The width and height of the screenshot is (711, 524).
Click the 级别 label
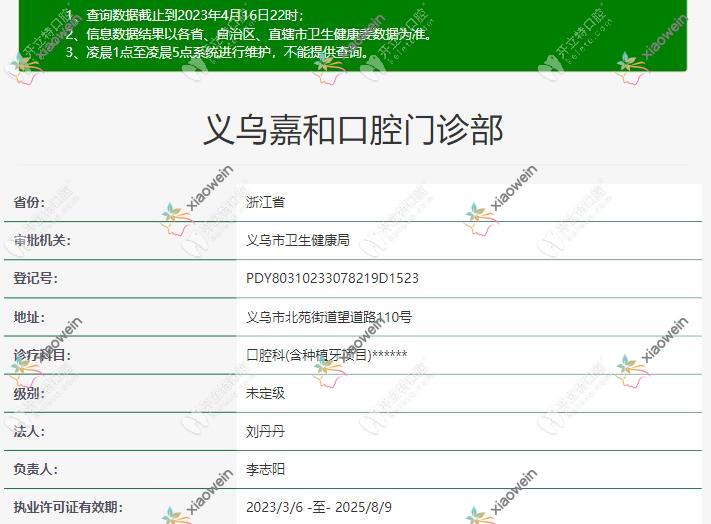click(29, 393)
